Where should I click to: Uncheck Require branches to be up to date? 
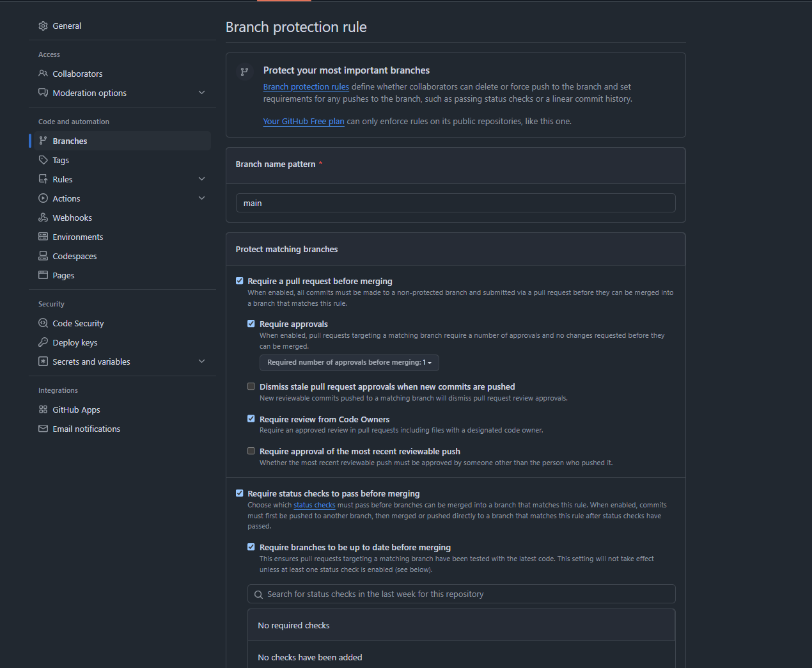click(x=251, y=547)
